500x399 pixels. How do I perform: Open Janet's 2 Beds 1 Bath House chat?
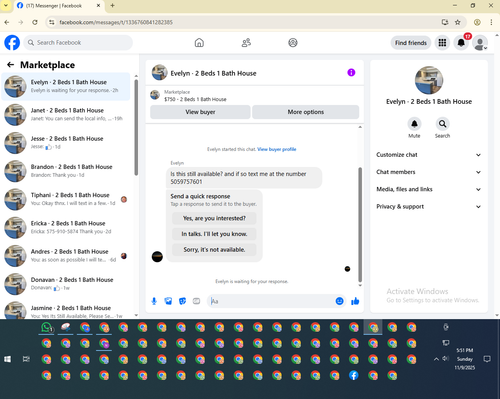pyautogui.click(x=67, y=114)
